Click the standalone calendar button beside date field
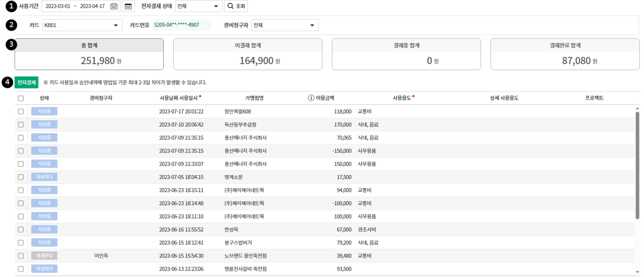This screenshot has width=644, height=277. pyautogui.click(x=128, y=6)
